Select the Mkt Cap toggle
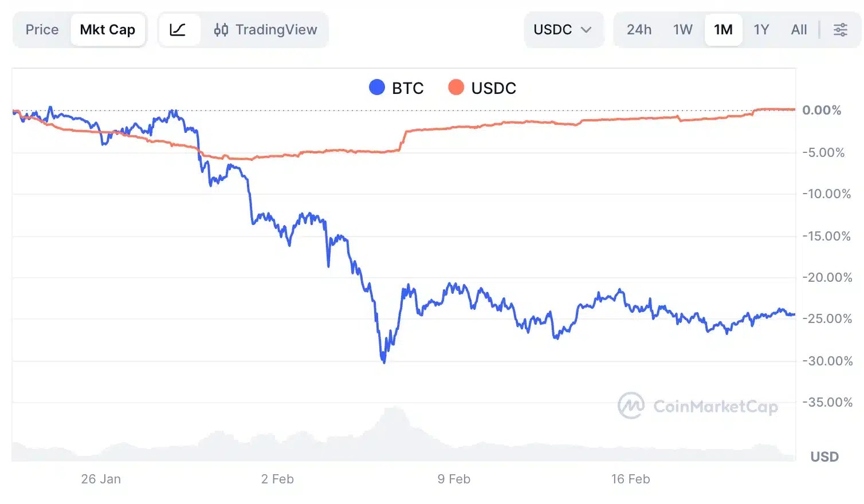 pyautogui.click(x=108, y=29)
